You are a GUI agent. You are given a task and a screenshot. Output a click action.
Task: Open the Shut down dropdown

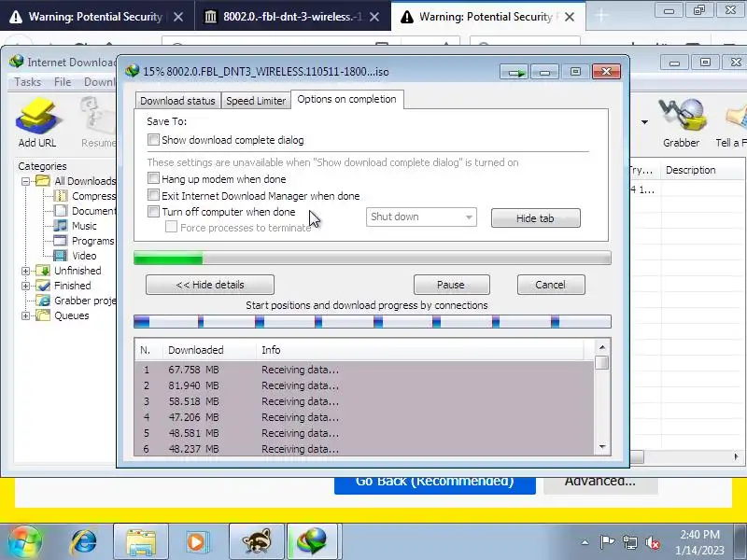[421, 217]
